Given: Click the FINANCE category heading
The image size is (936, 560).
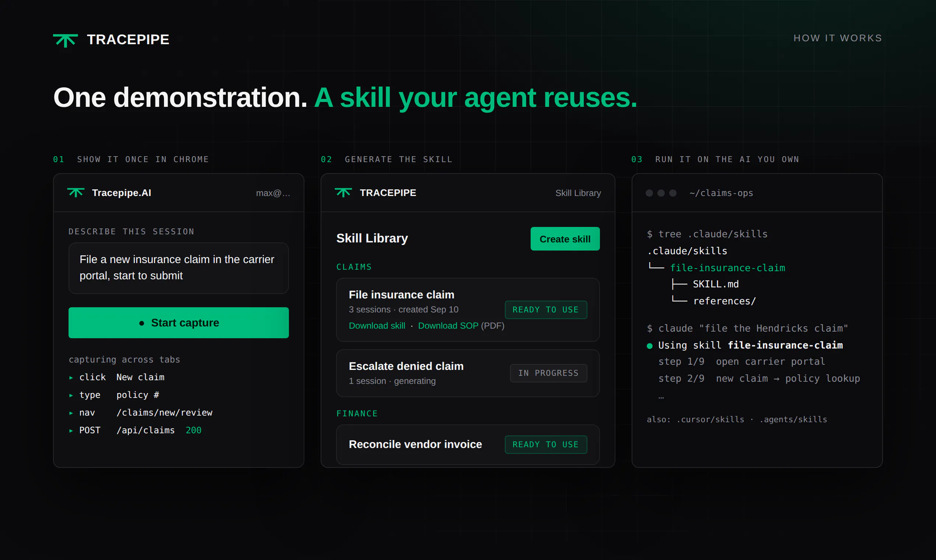Looking at the screenshot, I should pos(357,414).
